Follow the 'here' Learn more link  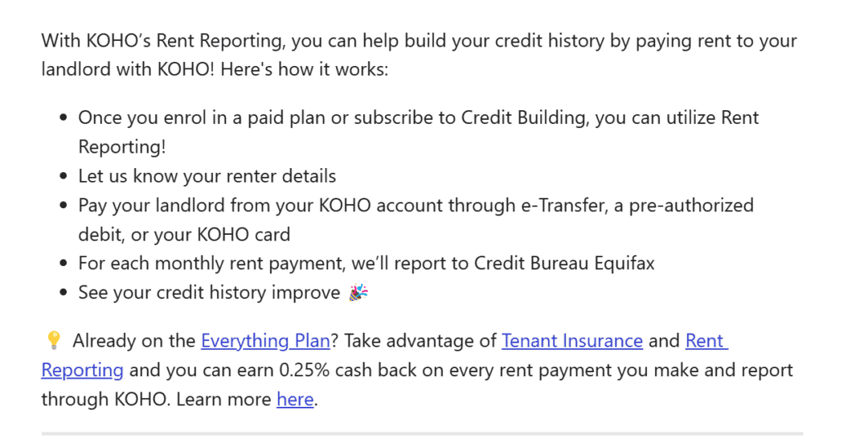point(295,400)
